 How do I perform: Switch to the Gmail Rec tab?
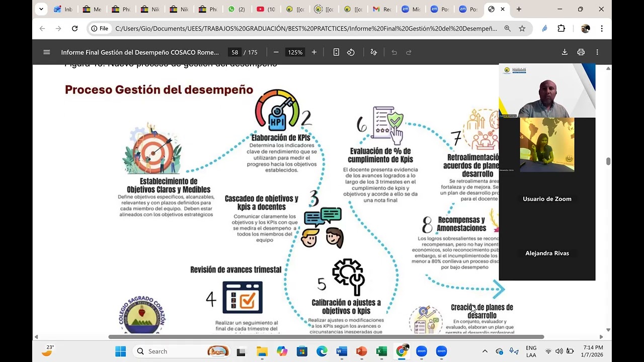[x=382, y=9]
